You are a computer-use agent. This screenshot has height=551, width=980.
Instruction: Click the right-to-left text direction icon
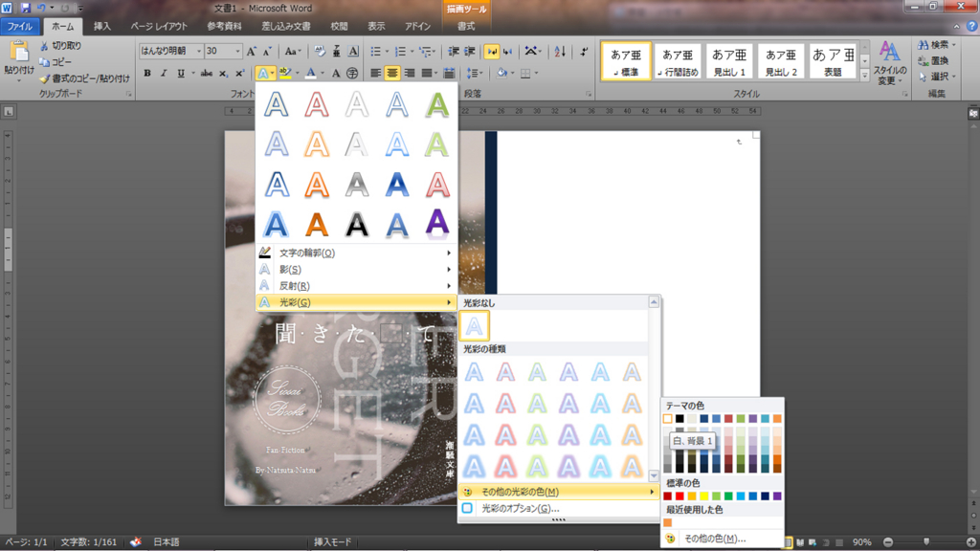[507, 52]
